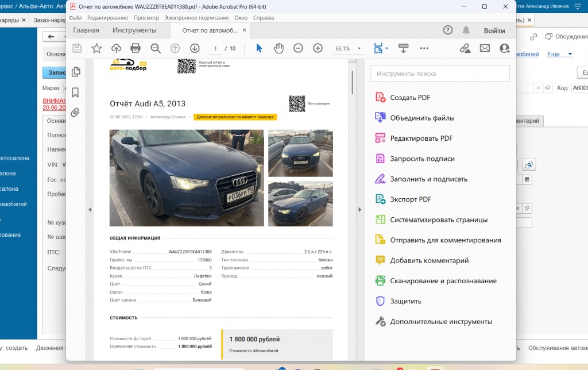Open the Attachments paperclip panel

point(75,113)
